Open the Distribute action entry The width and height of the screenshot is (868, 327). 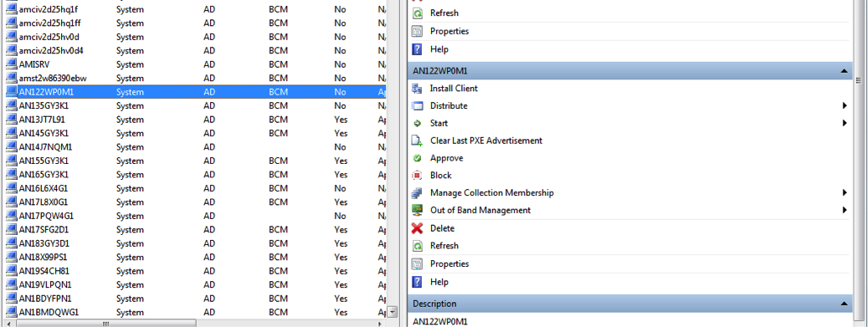[x=449, y=105]
